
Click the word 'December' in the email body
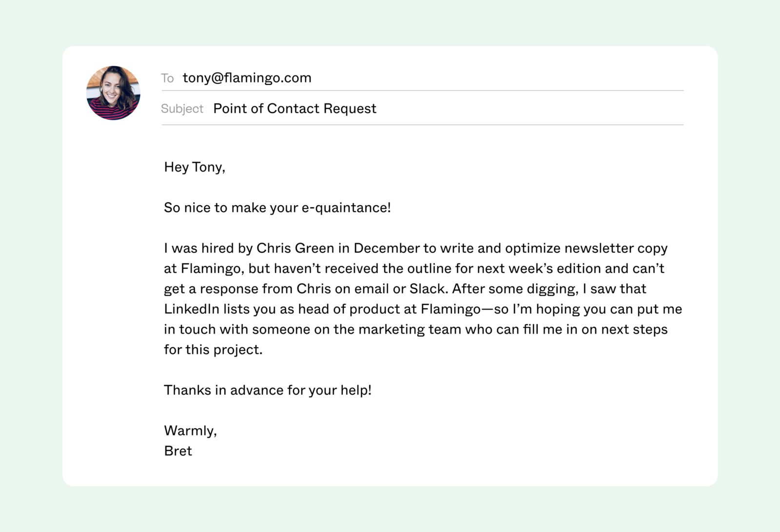tap(387, 248)
